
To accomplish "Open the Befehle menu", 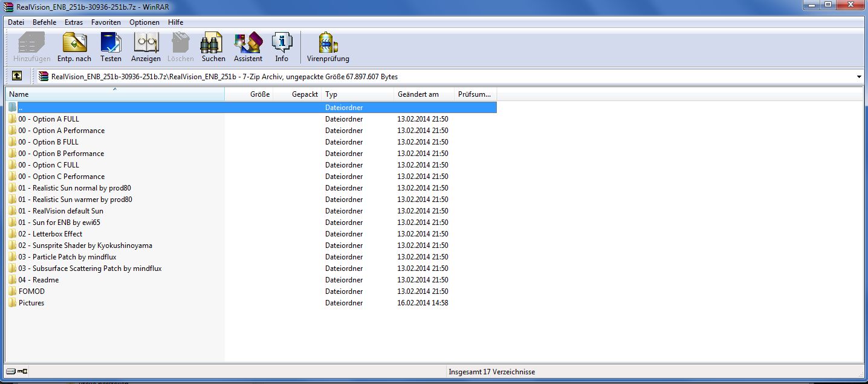I will click(x=45, y=22).
